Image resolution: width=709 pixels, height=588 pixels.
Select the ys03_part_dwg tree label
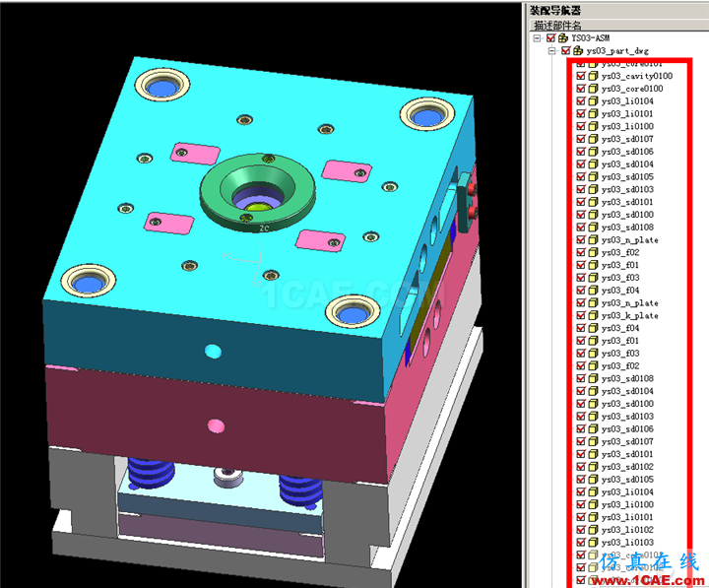tap(617, 51)
